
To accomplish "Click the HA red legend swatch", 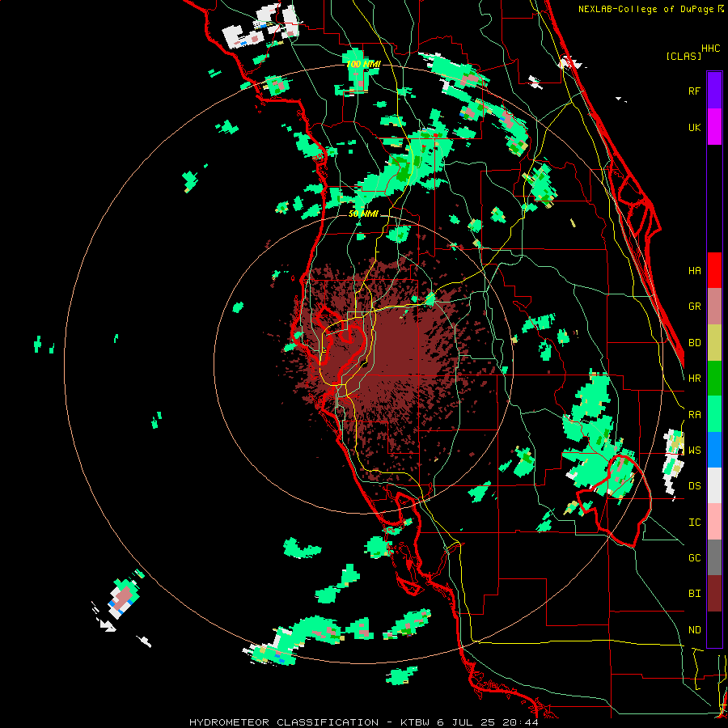I will (714, 270).
